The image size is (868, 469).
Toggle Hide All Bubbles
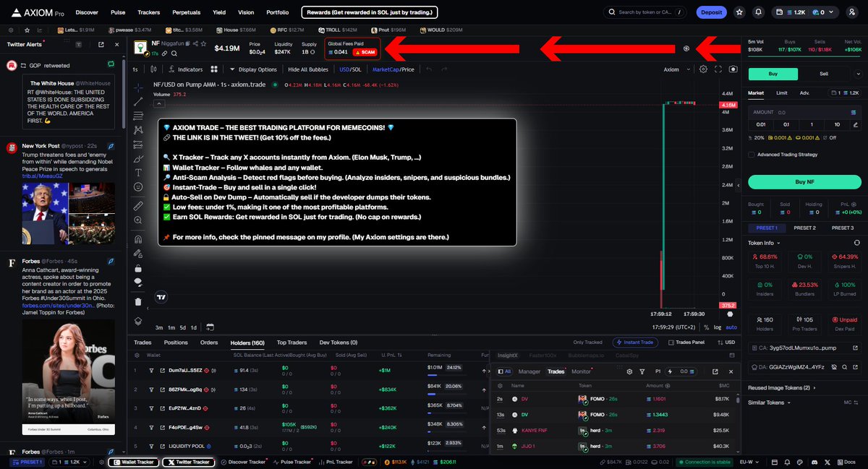click(308, 69)
